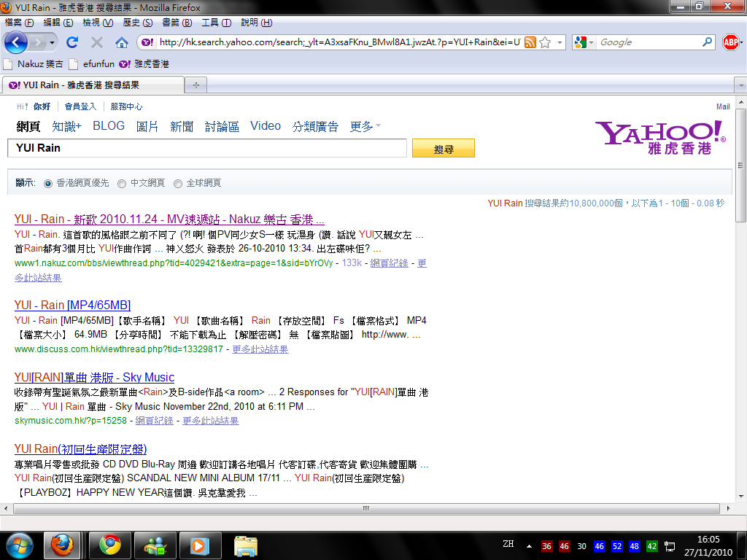The width and height of the screenshot is (747, 560).
Task: Click the forward navigation arrow
Action: [x=38, y=43]
